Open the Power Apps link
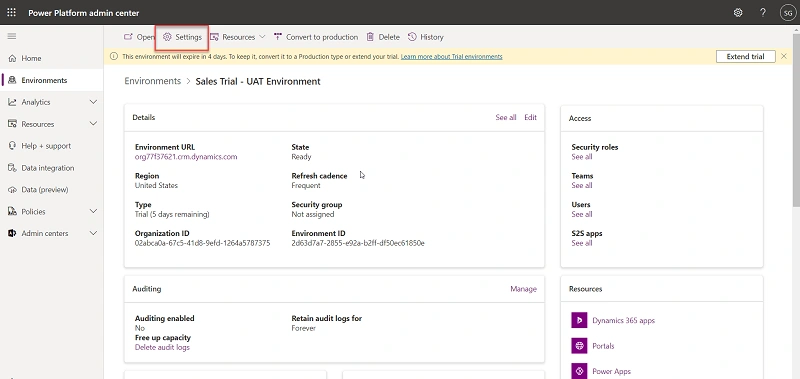800x379 pixels. [x=611, y=371]
